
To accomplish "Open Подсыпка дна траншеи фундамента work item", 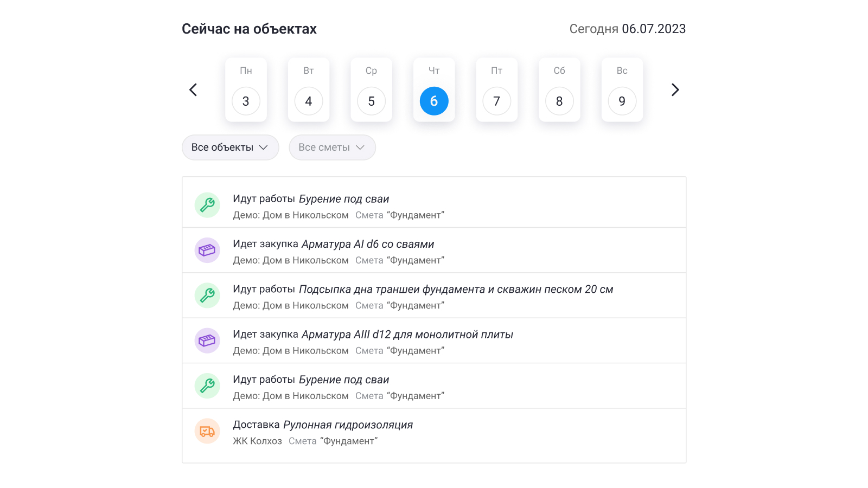I will (434, 296).
